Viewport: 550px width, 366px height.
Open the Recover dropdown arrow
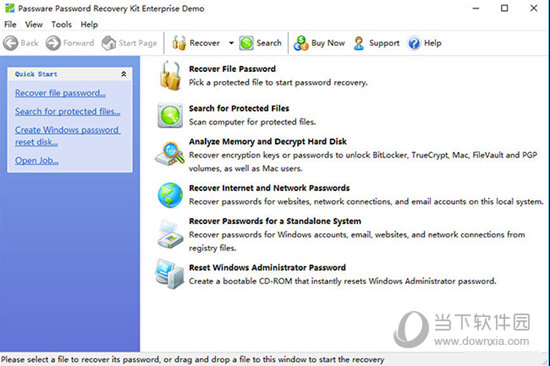click(231, 43)
